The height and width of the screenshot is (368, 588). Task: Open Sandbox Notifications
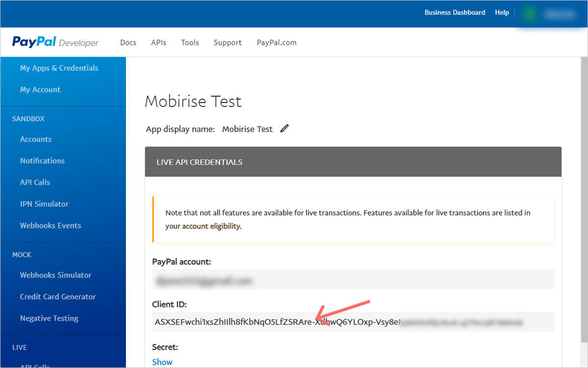(42, 161)
